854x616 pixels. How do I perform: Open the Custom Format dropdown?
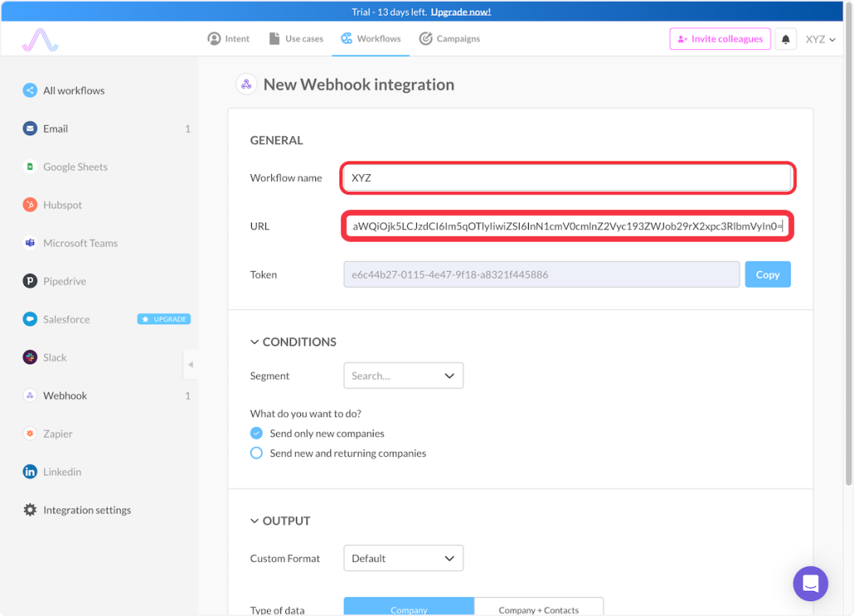tap(403, 558)
